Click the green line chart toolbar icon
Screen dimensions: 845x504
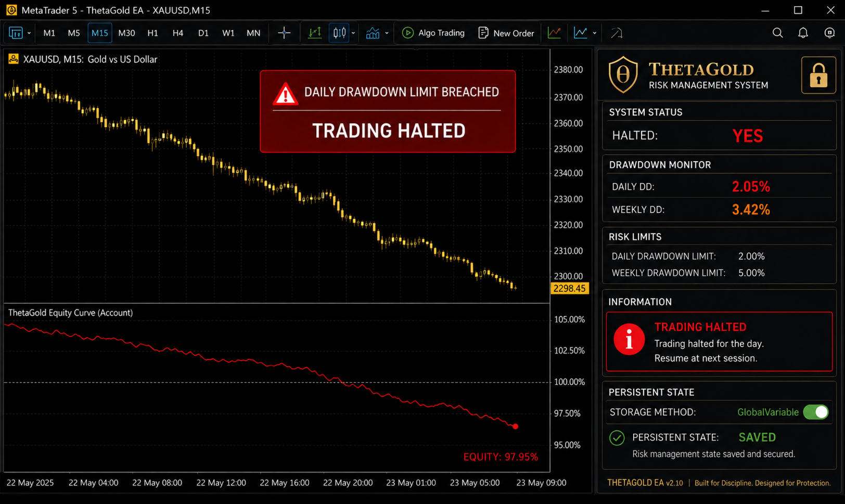(x=554, y=33)
